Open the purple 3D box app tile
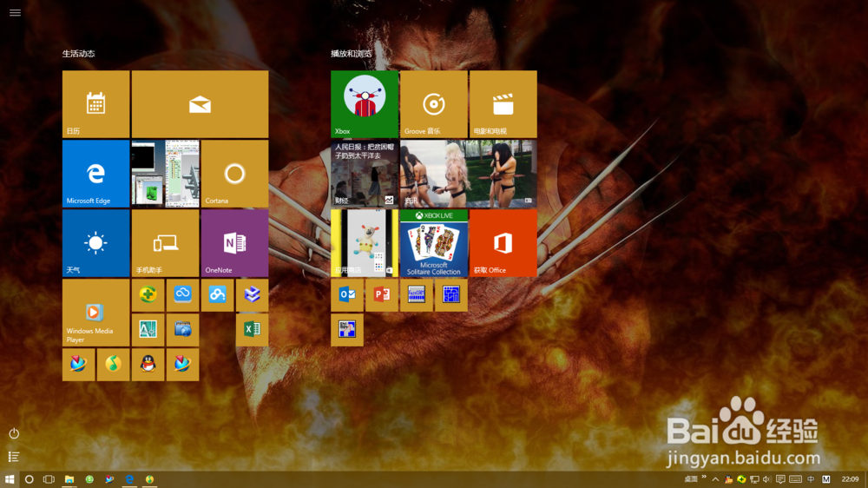 [253, 295]
